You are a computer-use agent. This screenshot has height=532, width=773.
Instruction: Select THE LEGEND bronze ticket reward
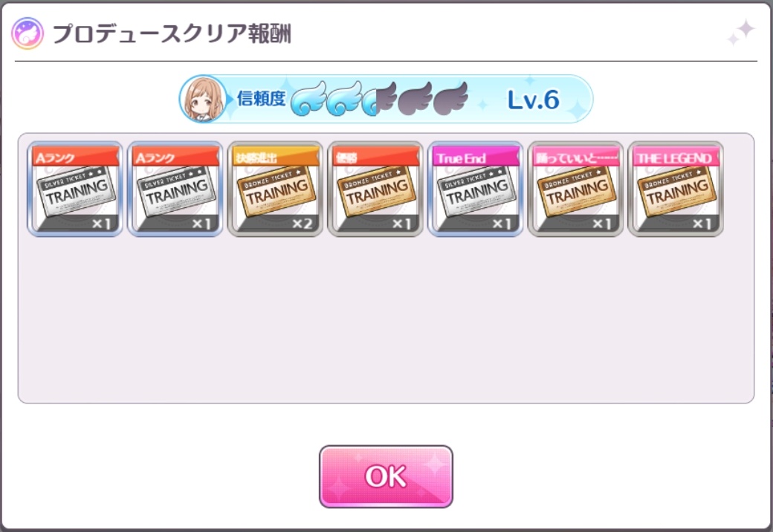click(x=676, y=189)
